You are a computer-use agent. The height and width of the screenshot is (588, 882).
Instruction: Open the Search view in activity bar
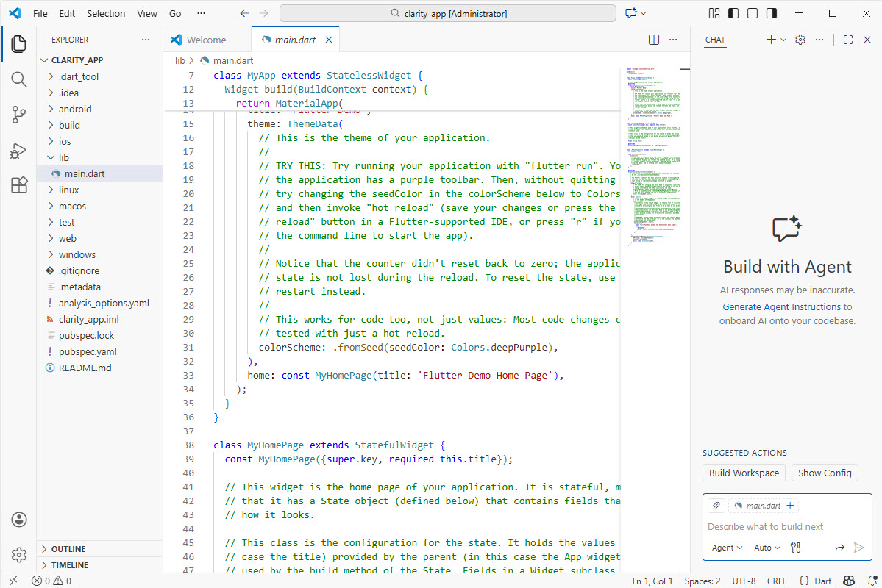coord(18,79)
